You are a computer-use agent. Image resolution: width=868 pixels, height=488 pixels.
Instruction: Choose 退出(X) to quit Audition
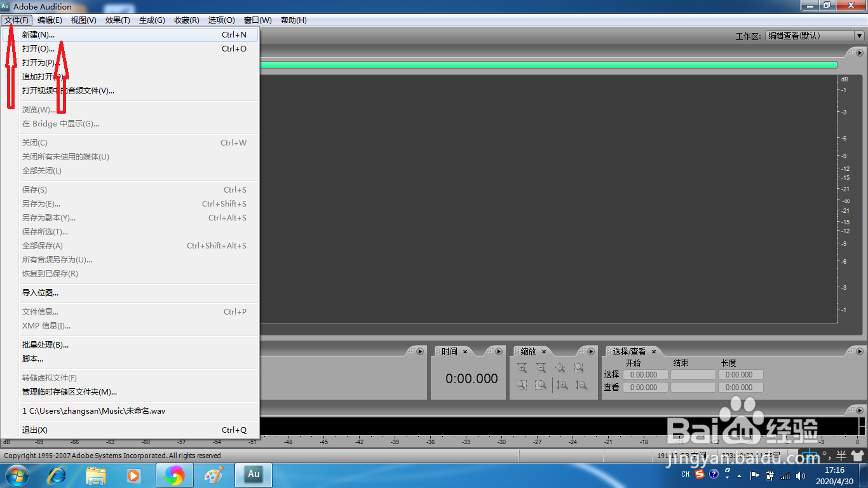coord(130,430)
